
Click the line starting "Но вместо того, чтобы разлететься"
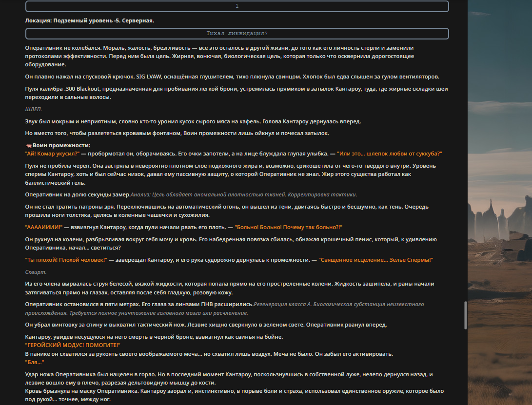coord(177,134)
